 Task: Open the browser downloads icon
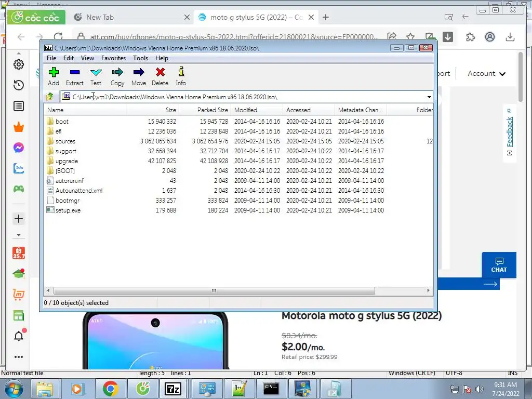click(510, 37)
